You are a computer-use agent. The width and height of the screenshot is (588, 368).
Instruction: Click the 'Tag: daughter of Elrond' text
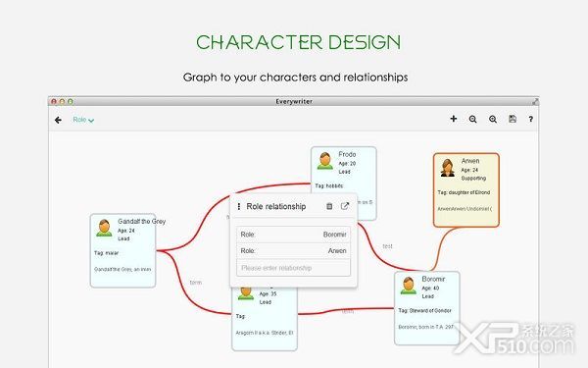[x=464, y=192]
